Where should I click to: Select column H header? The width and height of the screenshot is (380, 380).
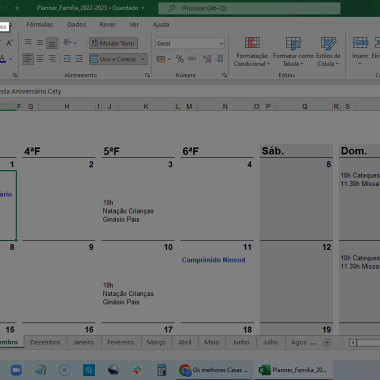tap(67, 107)
